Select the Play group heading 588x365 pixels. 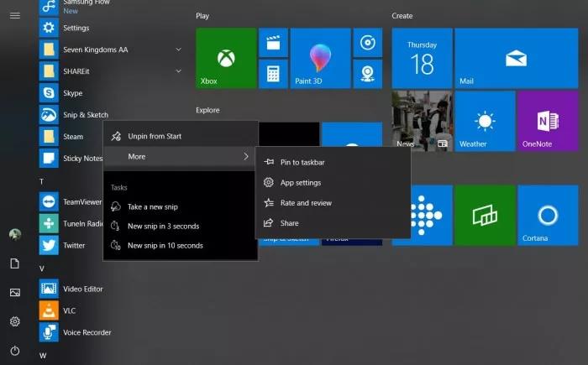pos(202,16)
